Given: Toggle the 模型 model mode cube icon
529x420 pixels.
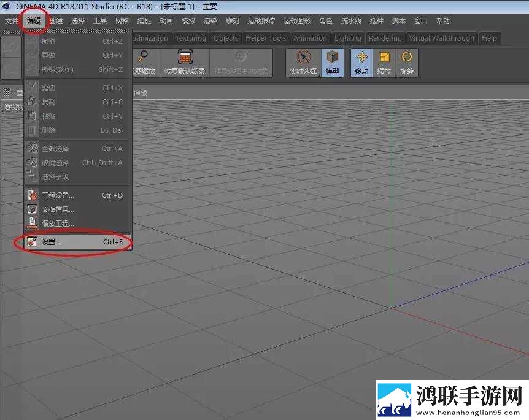Looking at the screenshot, I should (332, 63).
